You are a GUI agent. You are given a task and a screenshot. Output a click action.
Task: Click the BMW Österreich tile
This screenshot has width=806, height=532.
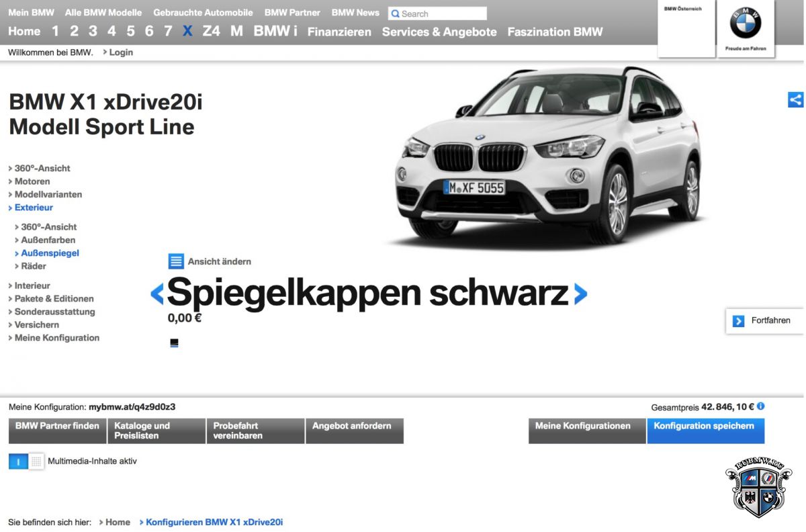pos(686,29)
